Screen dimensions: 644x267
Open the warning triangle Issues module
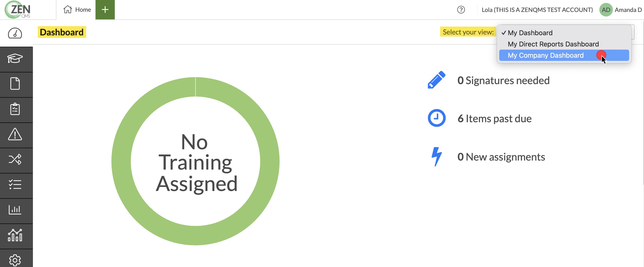coord(15,134)
